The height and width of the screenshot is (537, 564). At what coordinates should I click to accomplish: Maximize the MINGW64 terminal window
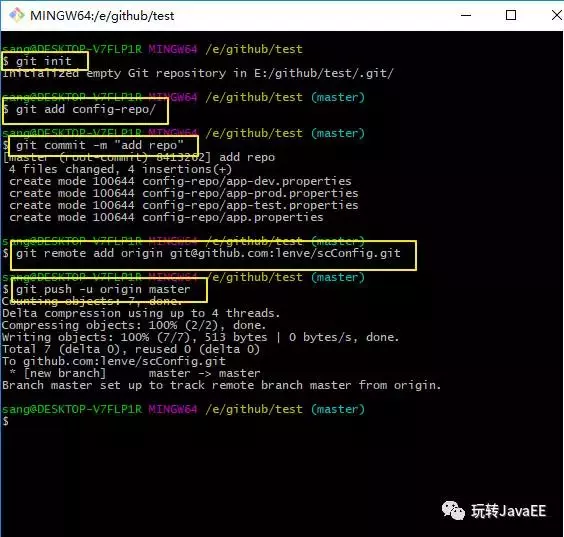[511, 15]
